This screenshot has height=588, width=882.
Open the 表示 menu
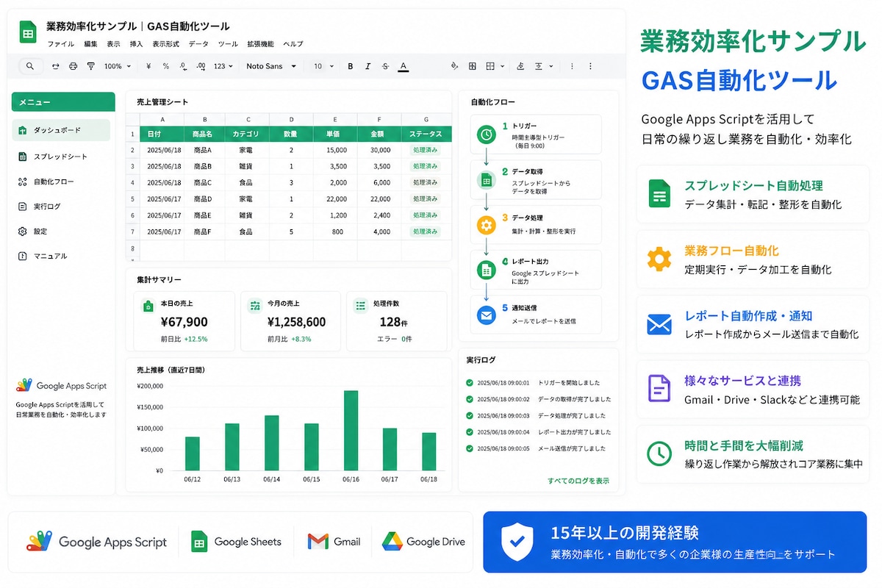pos(113,44)
